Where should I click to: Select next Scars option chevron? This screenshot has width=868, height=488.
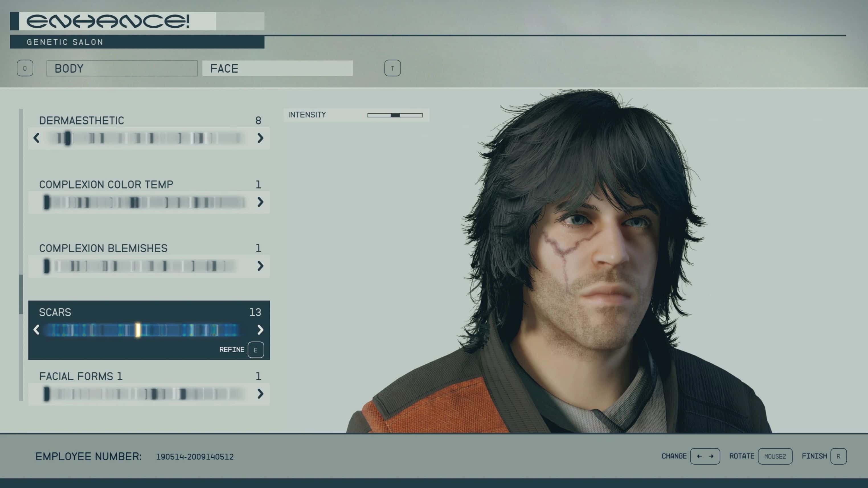260,330
